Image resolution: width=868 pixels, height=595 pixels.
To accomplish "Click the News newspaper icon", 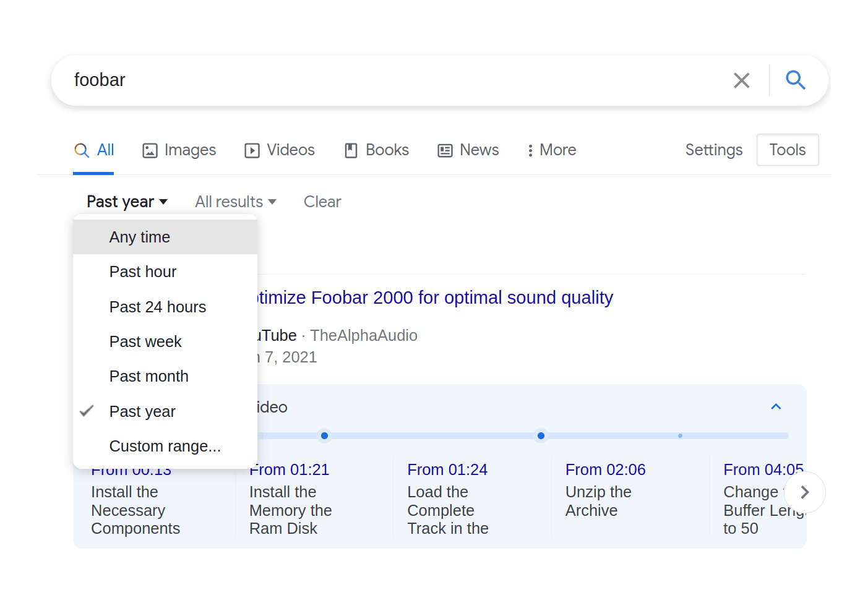I will tap(444, 150).
